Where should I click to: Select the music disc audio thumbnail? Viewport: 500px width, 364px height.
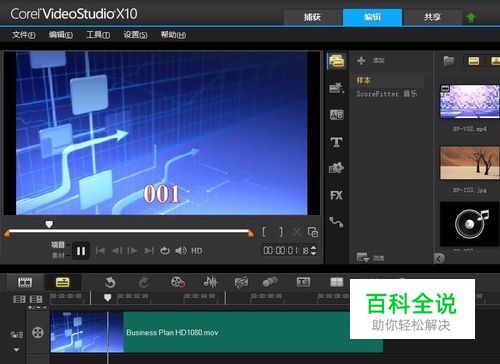[x=470, y=224]
